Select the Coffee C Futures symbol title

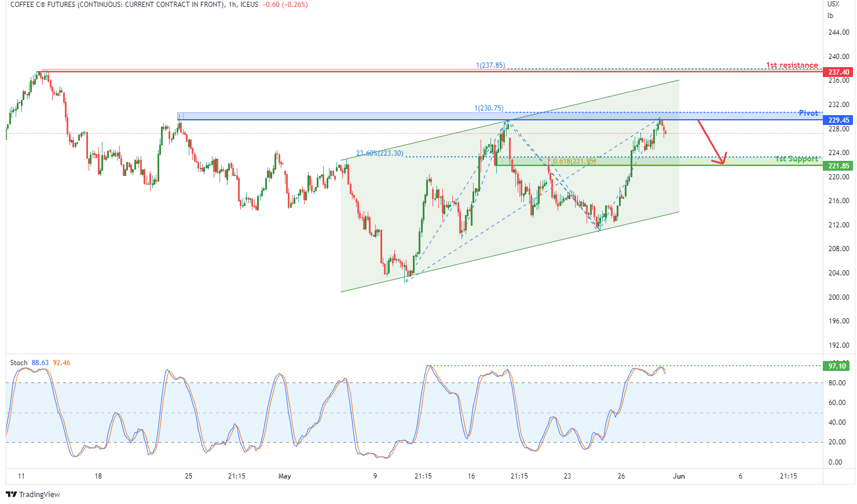(x=118, y=5)
